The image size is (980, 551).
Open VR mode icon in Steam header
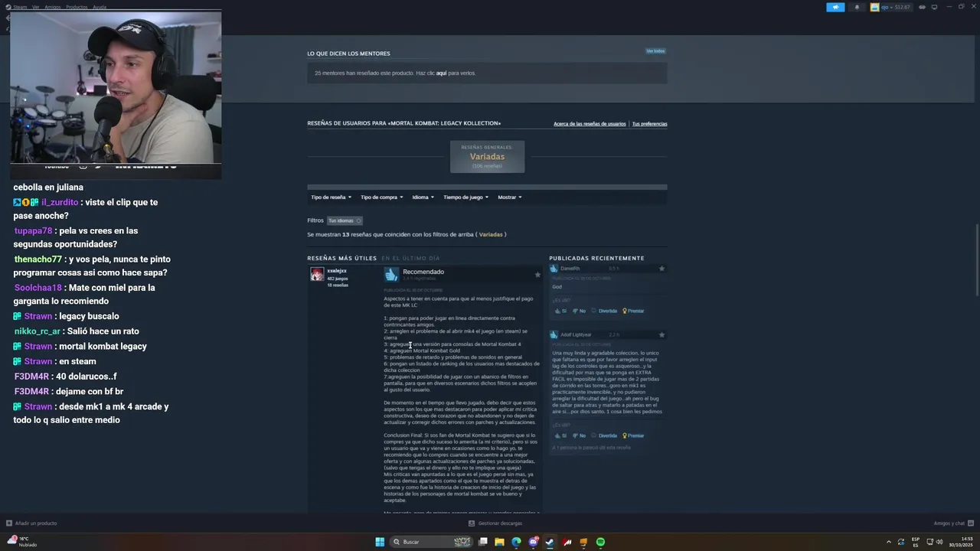(922, 7)
